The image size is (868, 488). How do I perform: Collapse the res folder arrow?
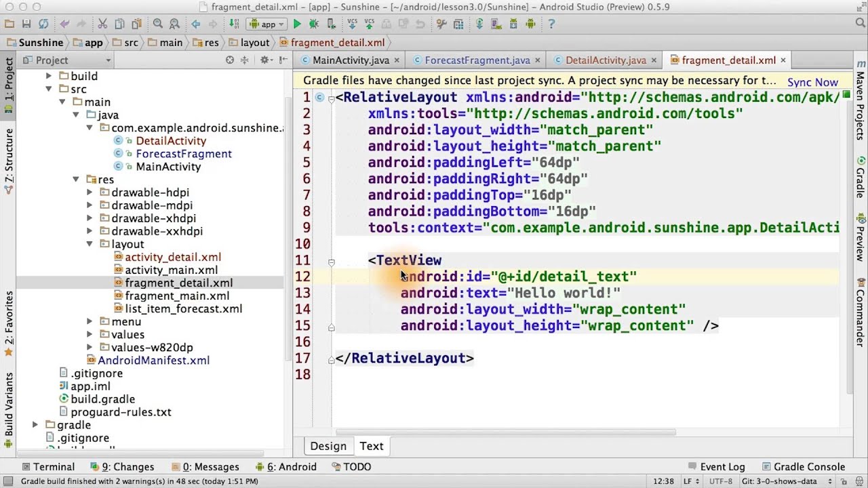coord(76,180)
